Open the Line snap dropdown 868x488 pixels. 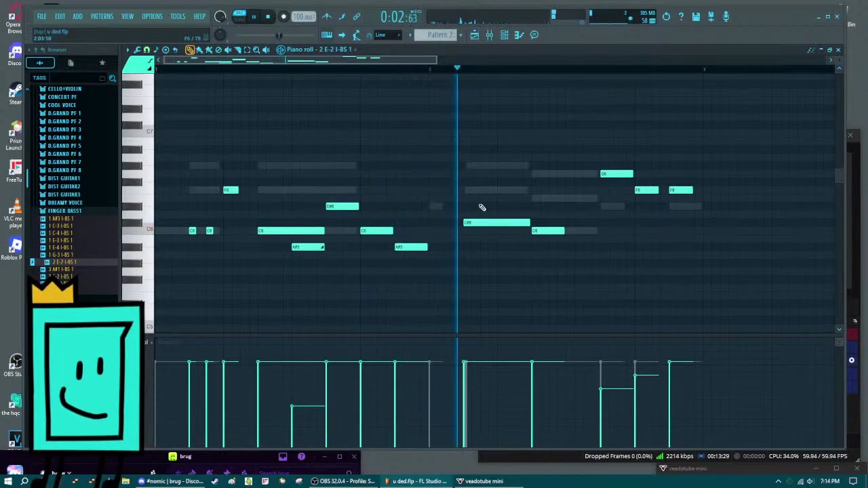pyautogui.click(x=387, y=35)
